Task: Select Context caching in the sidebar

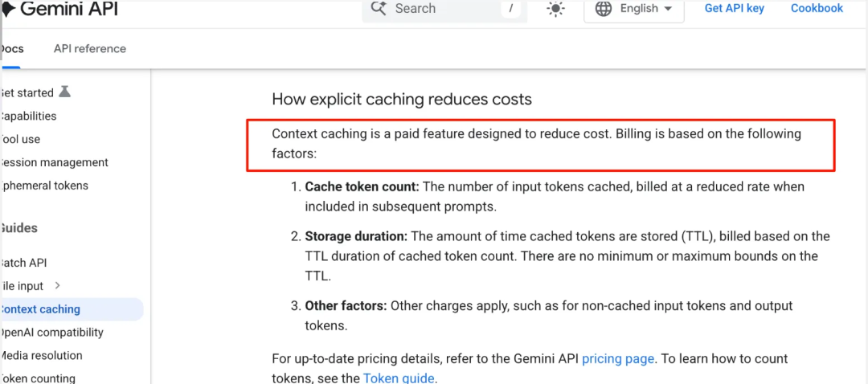Action: point(40,309)
